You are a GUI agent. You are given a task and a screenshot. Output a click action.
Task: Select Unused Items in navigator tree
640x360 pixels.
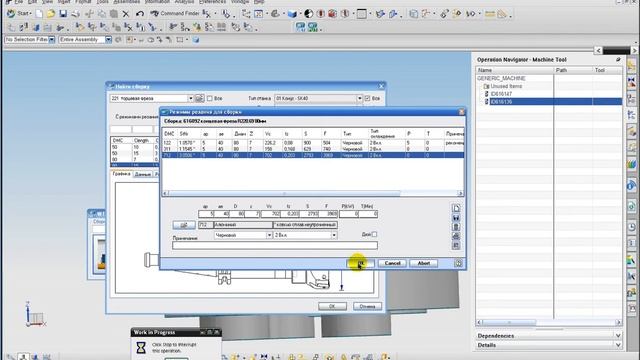coord(506,86)
